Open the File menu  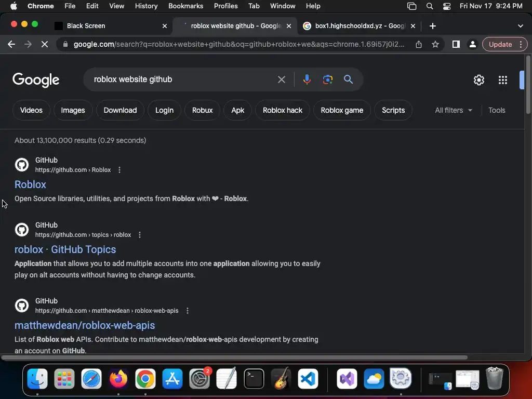click(x=70, y=6)
